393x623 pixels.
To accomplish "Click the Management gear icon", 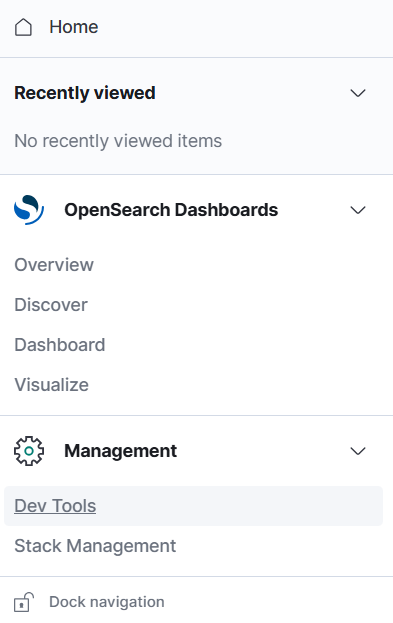I will click(x=29, y=451).
